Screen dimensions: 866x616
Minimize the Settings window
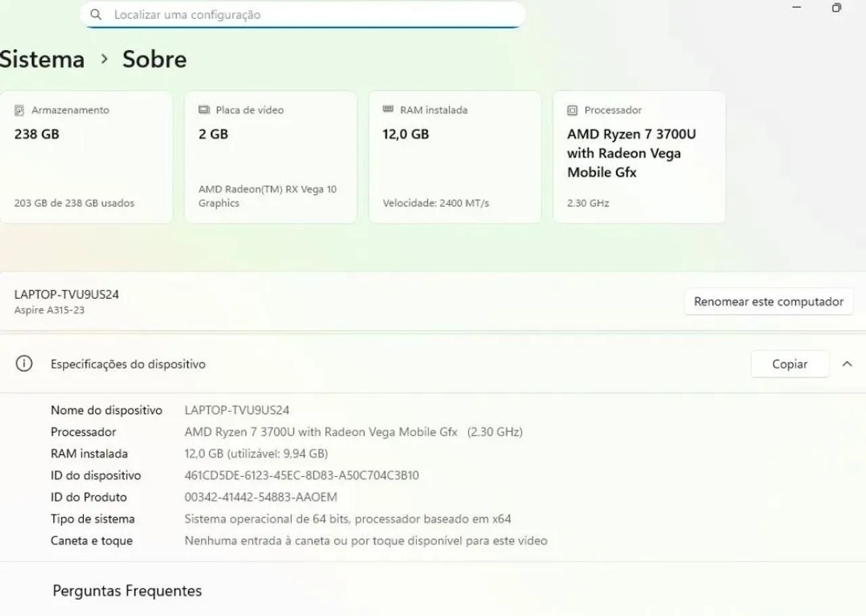pos(796,8)
